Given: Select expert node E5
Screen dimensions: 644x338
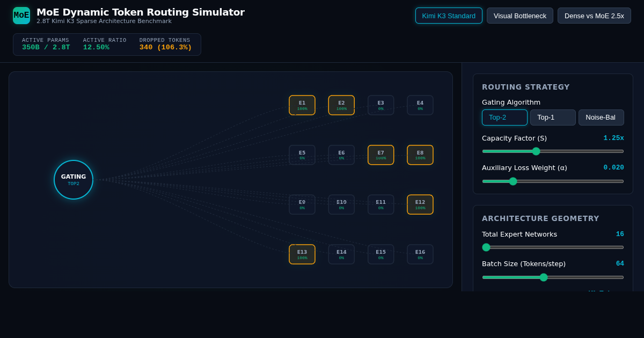Looking at the screenshot, I should point(302,155).
